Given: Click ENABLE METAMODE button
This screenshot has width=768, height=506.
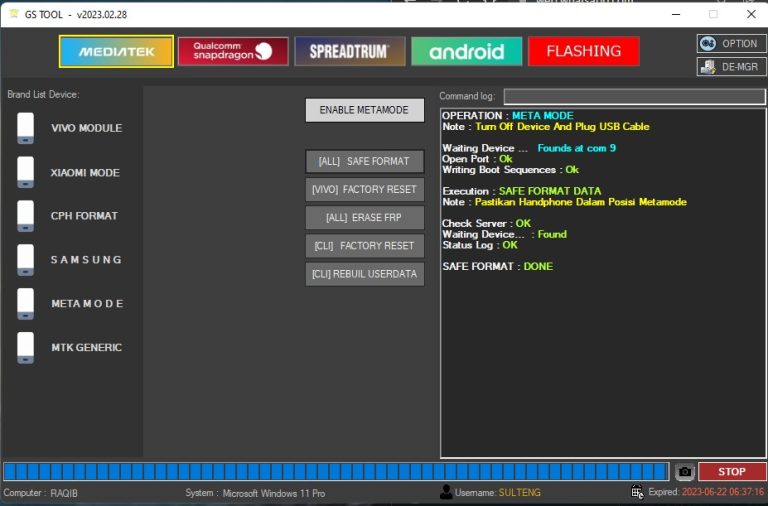Looking at the screenshot, I should (x=364, y=110).
